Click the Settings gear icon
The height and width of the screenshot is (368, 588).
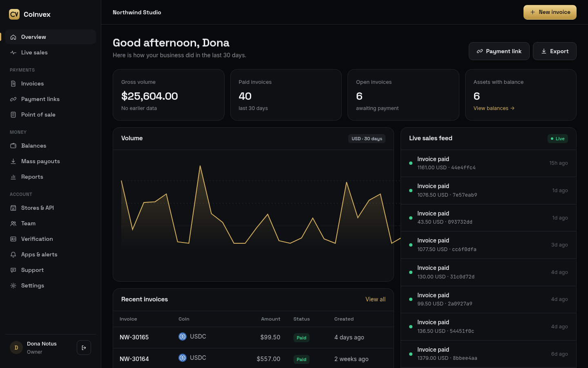click(x=13, y=286)
